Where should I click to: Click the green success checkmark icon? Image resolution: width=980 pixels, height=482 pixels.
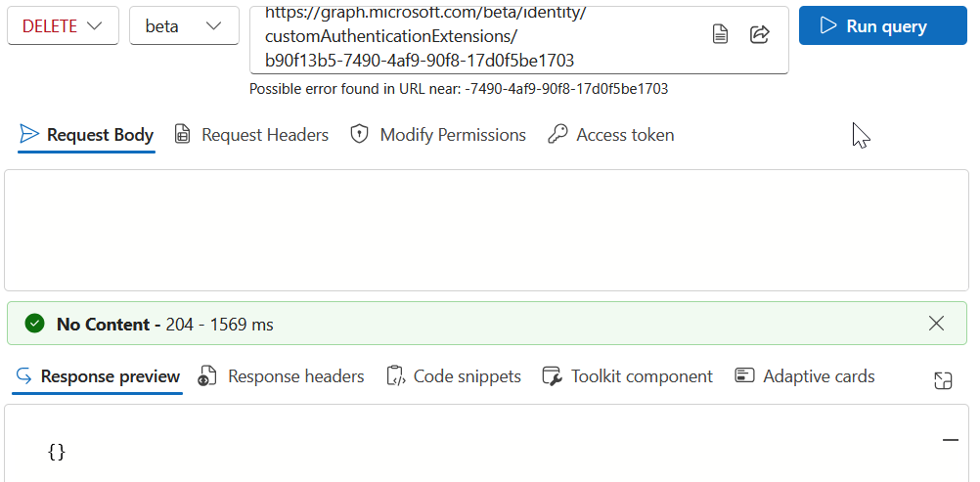pyautogui.click(x=35, y=324)
